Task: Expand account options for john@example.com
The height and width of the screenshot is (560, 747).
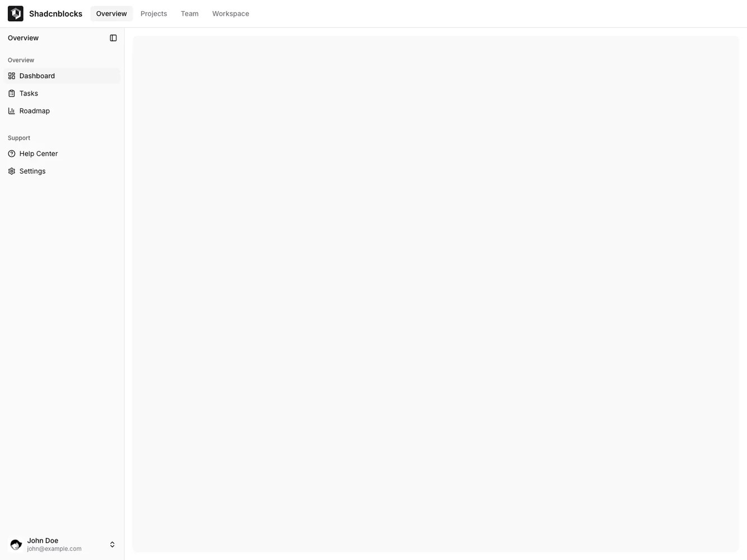Action: click(112, 544)
